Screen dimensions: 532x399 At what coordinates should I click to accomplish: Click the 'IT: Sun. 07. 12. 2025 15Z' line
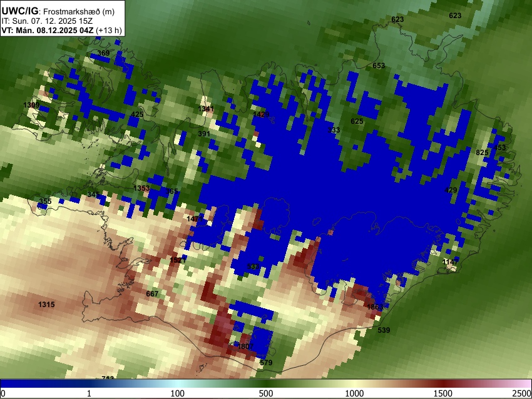click(47, 21)
